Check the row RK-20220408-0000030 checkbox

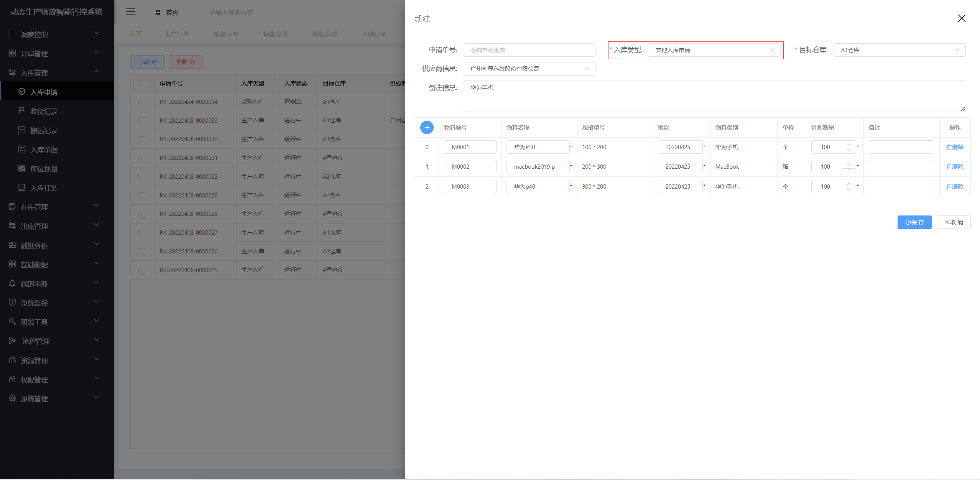[142, 140]
